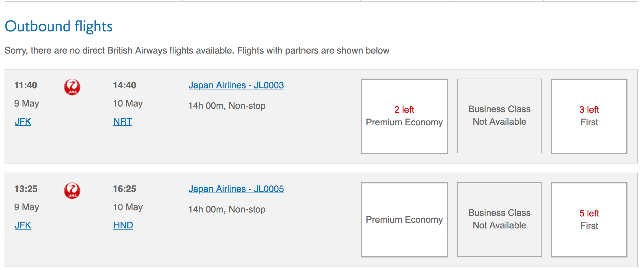
Task: Open the Japan Airlines - JL0005 flight details link
Action: 236,189
